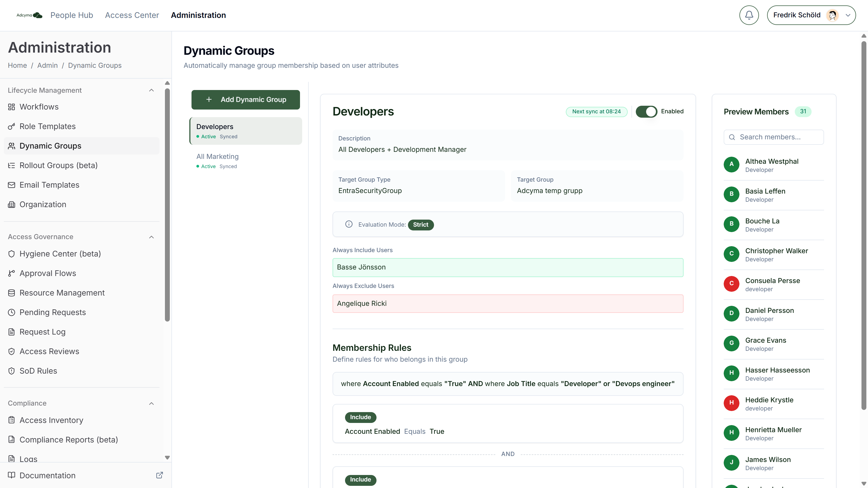868x488 pixels.
Task: Open the Fredrik Schöld user dropdown
Action: tap(811, 15)
